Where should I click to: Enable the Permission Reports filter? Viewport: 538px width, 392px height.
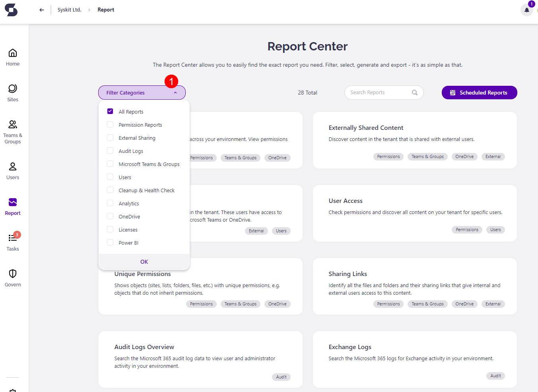[110, 124]
